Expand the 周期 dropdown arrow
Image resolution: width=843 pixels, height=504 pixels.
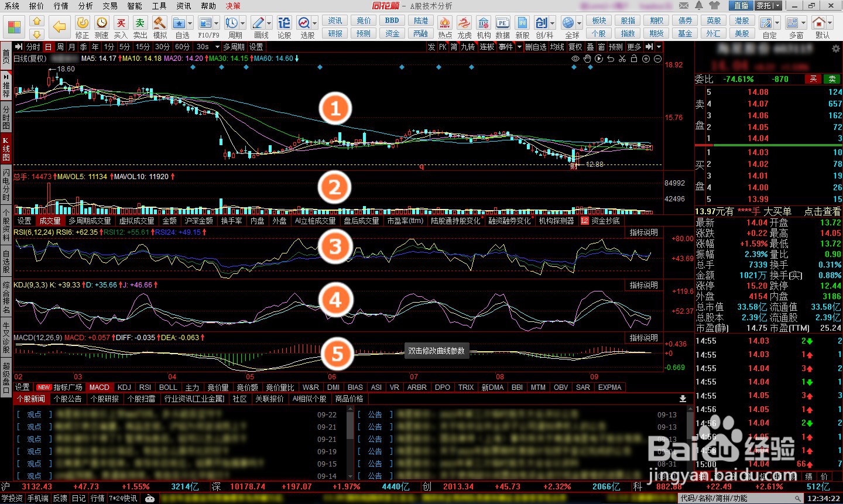pyautogui.click(x=243, y=23)
